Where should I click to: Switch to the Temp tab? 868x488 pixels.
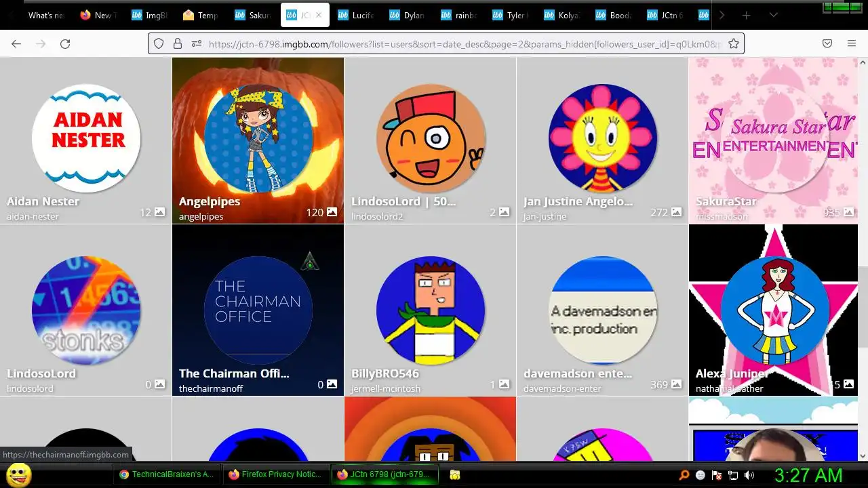(201, 15)
